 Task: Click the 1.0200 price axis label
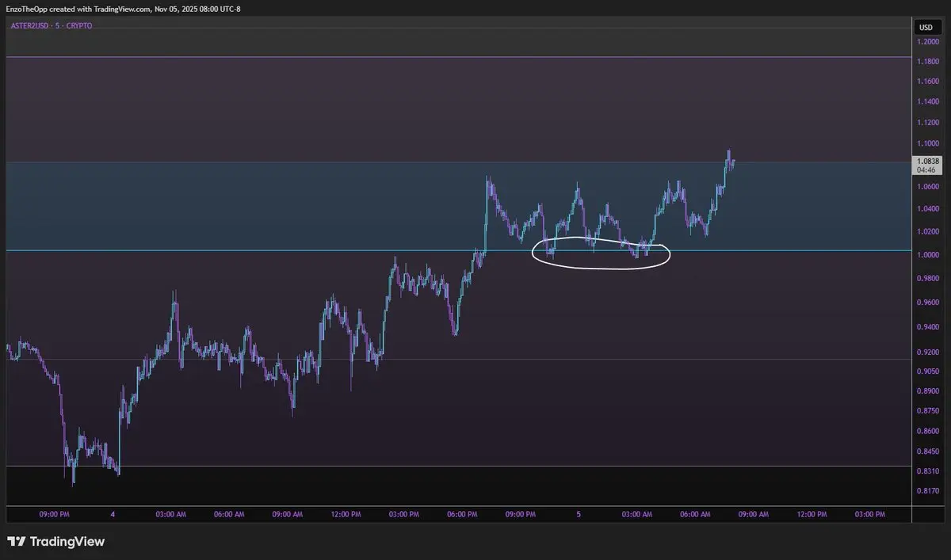point(928,232)
